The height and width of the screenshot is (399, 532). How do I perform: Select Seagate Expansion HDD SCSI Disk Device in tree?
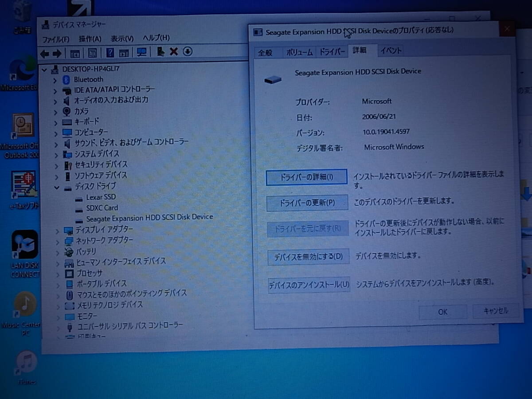point(149,218)
